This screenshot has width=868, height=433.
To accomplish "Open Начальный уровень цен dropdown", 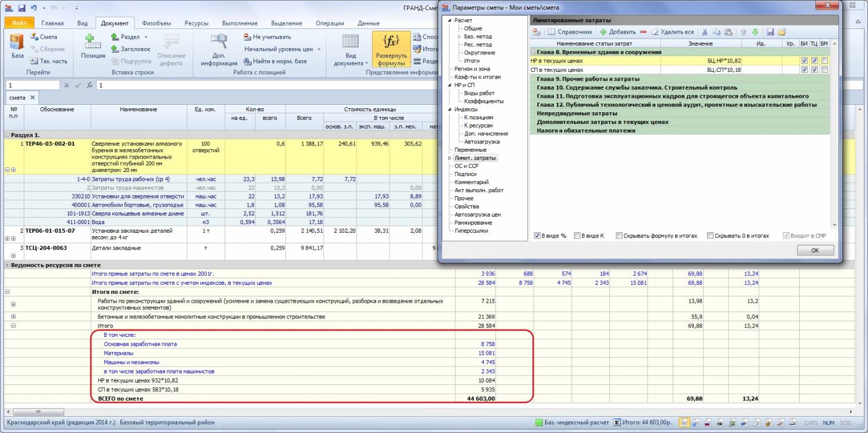I will click(282, 49).
